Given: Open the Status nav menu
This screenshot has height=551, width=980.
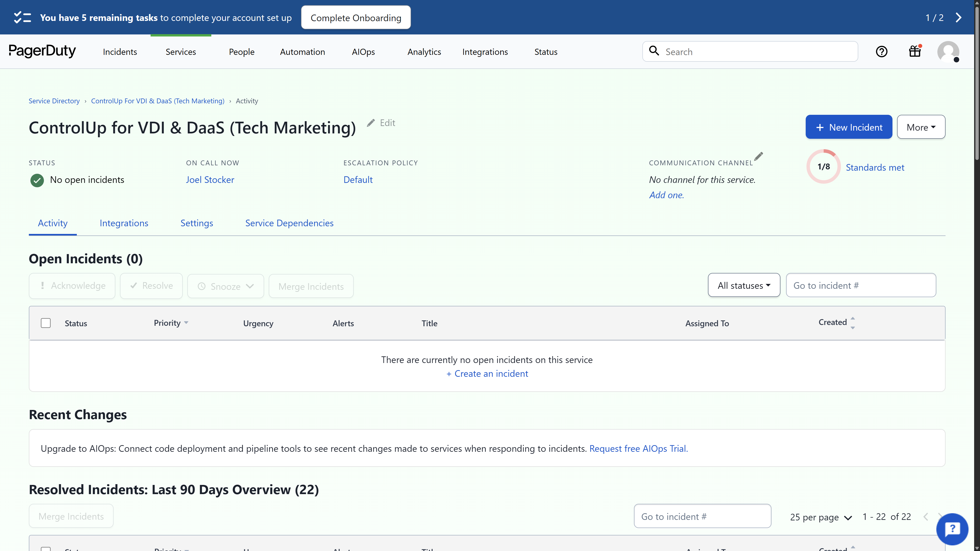Looking at the screenshot, I should click(x=546, y=52).
